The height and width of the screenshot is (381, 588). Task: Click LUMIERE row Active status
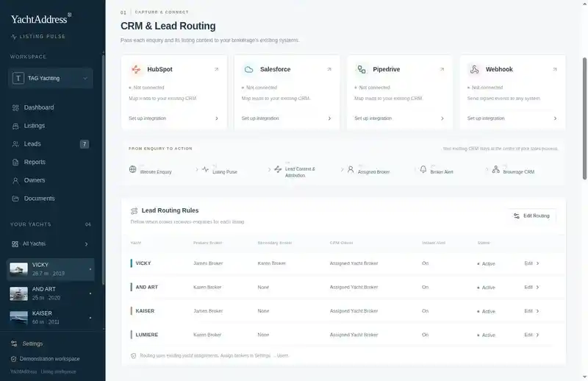click(487, 335)
